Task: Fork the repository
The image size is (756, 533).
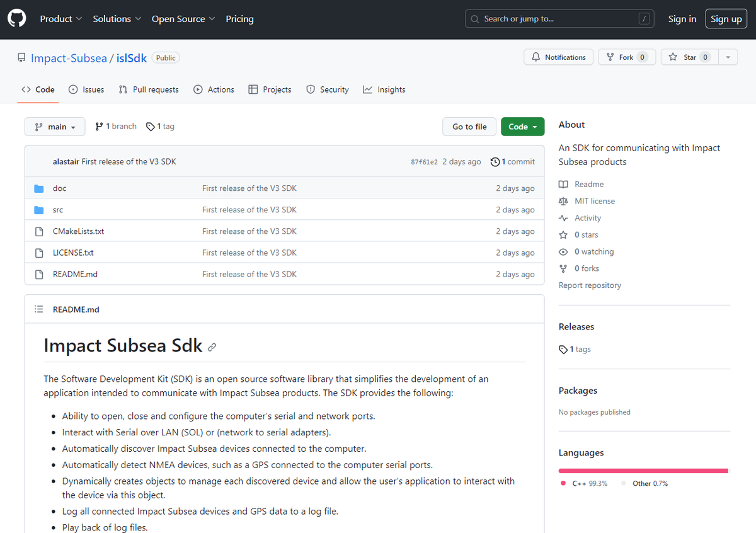Action: 627,57
